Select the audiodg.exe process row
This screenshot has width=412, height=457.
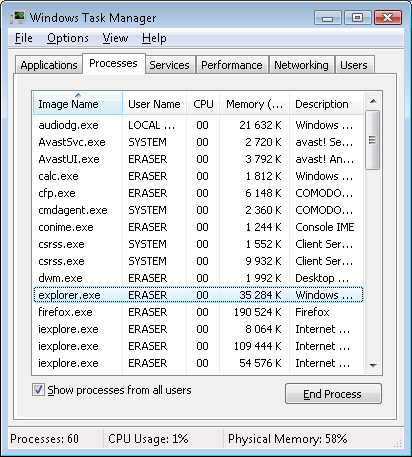[198, 125]
